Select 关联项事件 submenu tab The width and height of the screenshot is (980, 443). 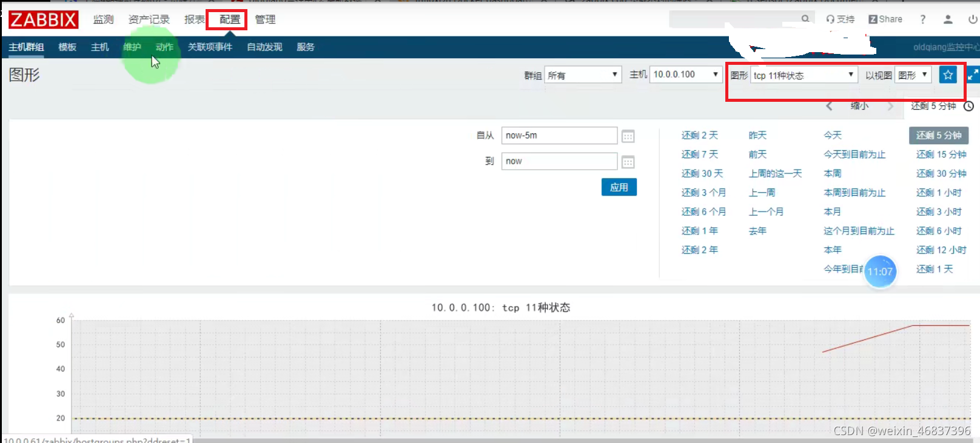210,47
